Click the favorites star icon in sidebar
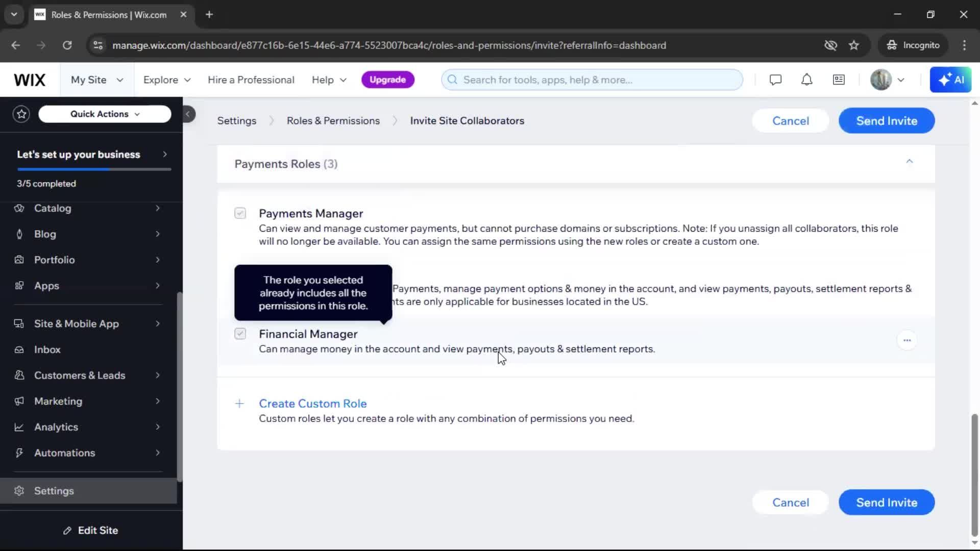 pyautogui.click(x=21, y=114)
